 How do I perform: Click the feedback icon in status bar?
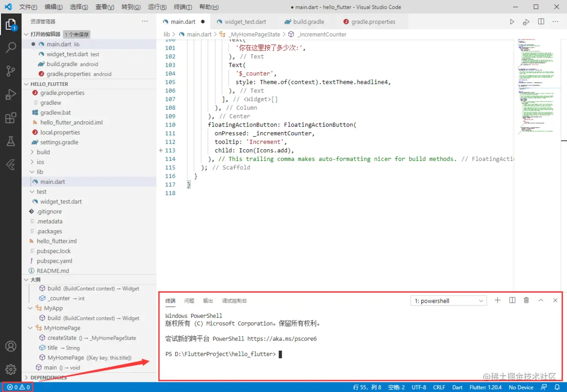(544, 387)
